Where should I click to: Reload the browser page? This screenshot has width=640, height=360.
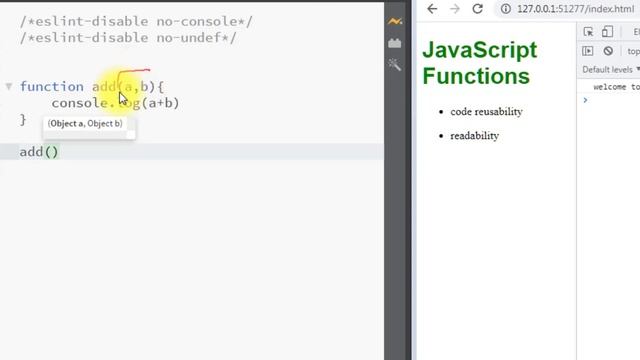click(477, 9)
